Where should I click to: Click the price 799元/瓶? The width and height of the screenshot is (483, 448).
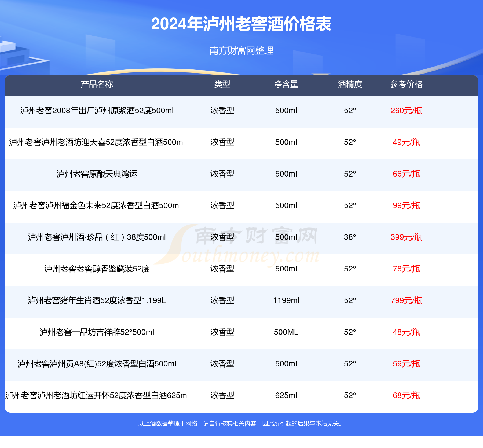click(x=407, y=300)
